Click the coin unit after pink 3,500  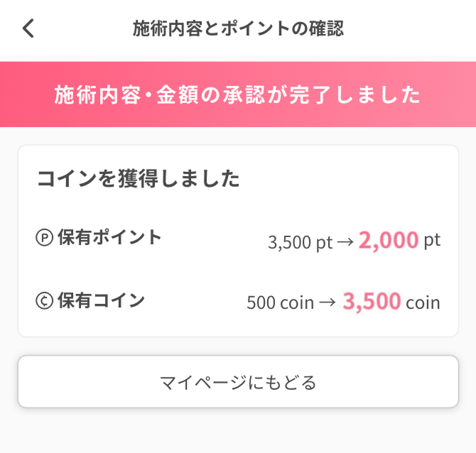coord(423,303)
